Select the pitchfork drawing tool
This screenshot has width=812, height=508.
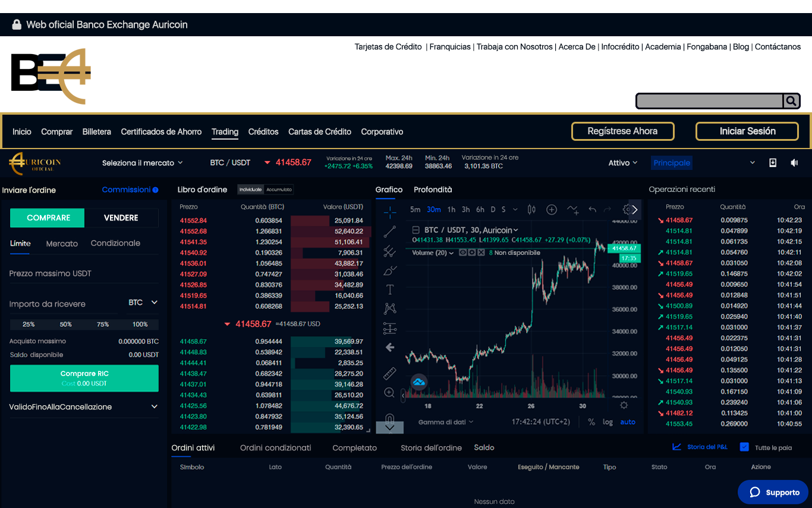(x=389, y=251)
